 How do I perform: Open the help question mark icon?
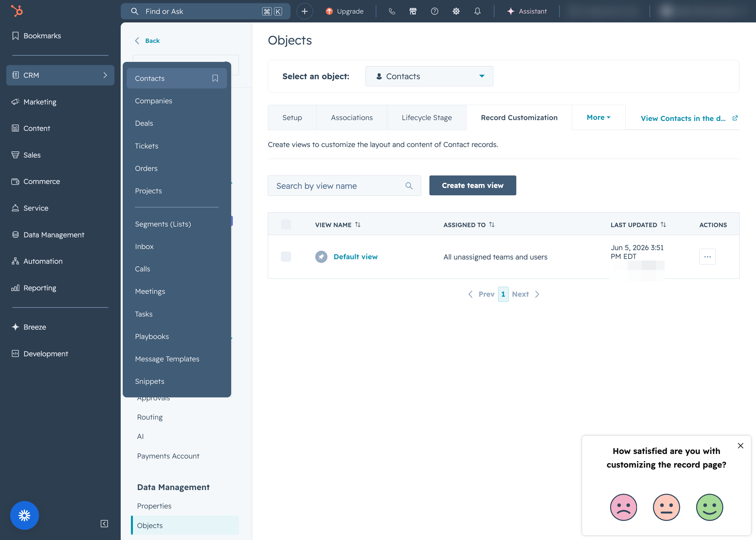tap(435, 11)
